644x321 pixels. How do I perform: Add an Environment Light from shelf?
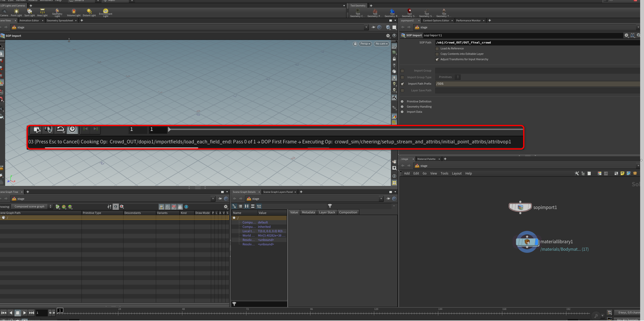105,12
